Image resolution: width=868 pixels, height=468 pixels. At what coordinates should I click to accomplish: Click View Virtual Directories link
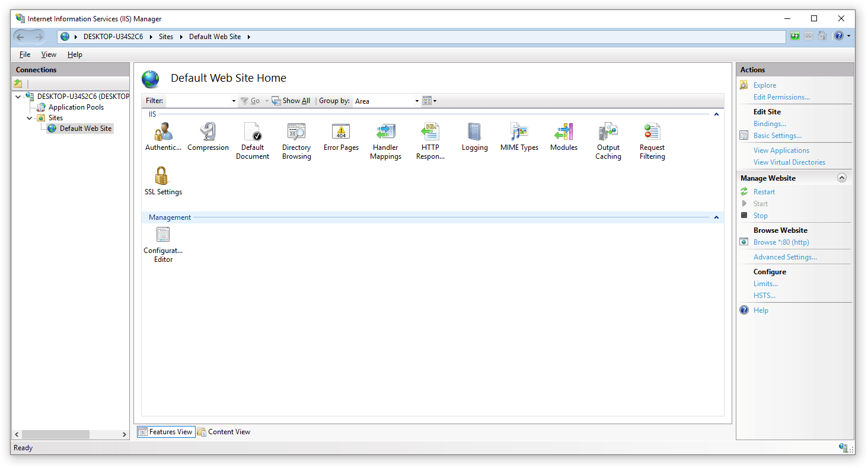tap(789, 162)
